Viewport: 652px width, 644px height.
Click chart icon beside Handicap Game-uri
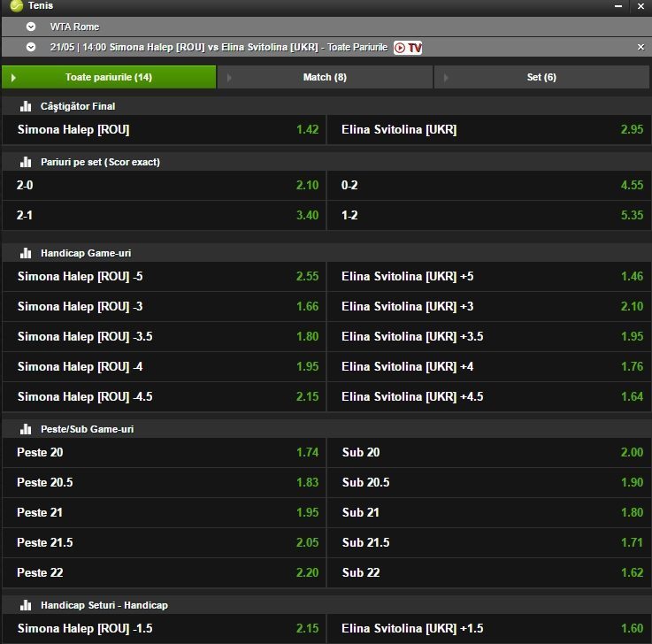[x=26, y=253]
